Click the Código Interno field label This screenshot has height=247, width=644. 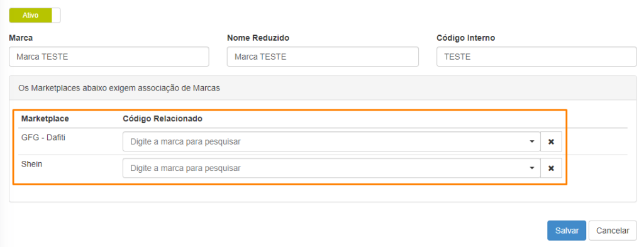pos(466,38)
